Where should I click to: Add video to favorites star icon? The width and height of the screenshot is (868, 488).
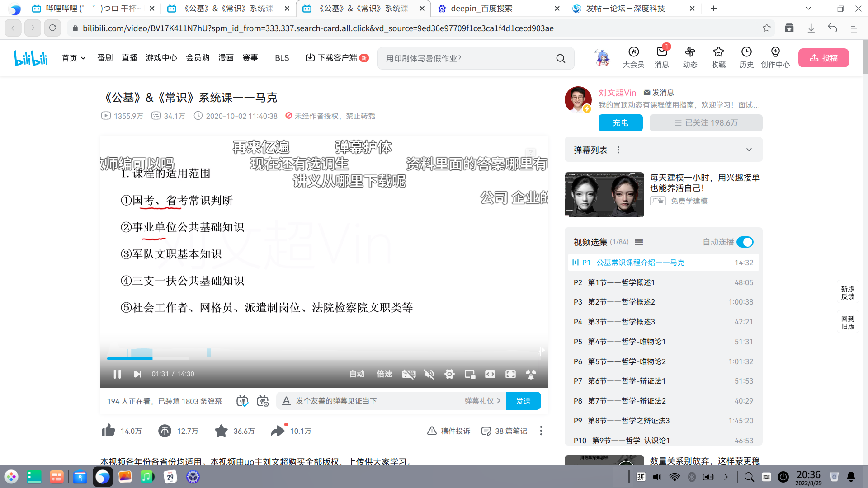pyautogui.click(x=221, y=431)
